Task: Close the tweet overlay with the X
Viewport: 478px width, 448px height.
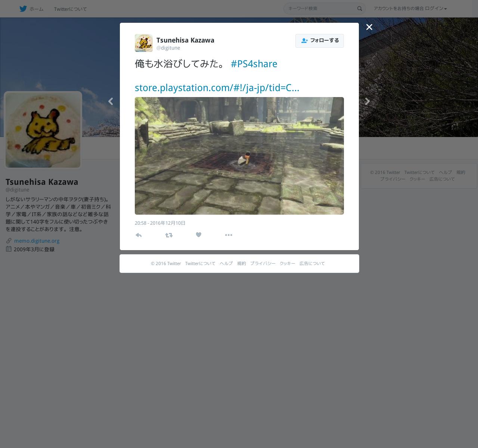Action: 369,27
